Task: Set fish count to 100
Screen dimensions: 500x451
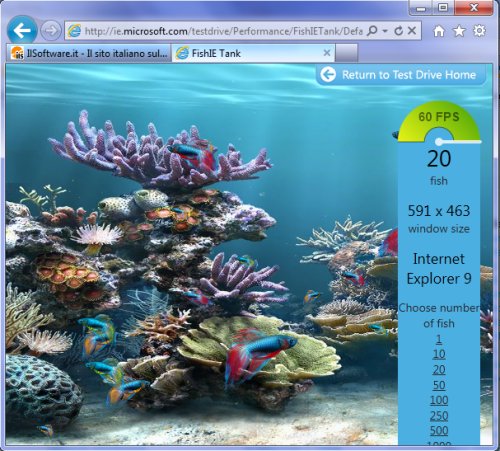Action: pyautogui.click(x=439, y=400)
